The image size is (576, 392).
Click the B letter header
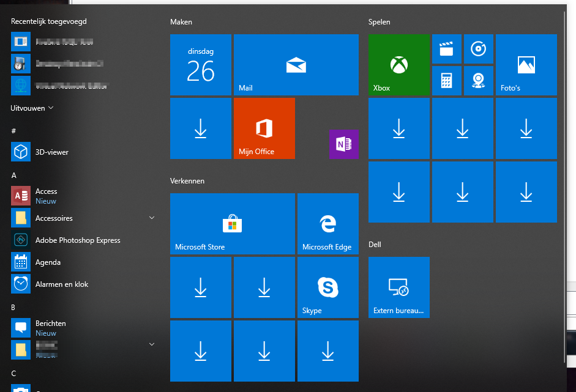tap(13, 307)
